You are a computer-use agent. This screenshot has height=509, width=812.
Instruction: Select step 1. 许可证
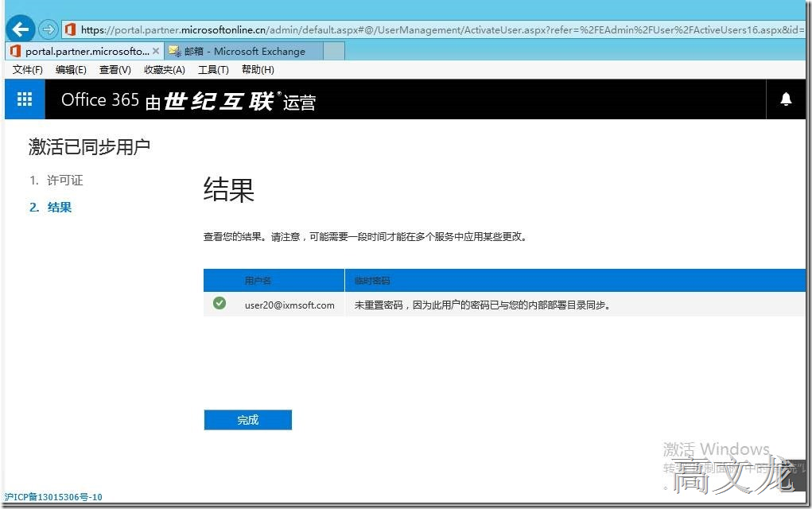[56, 181]
